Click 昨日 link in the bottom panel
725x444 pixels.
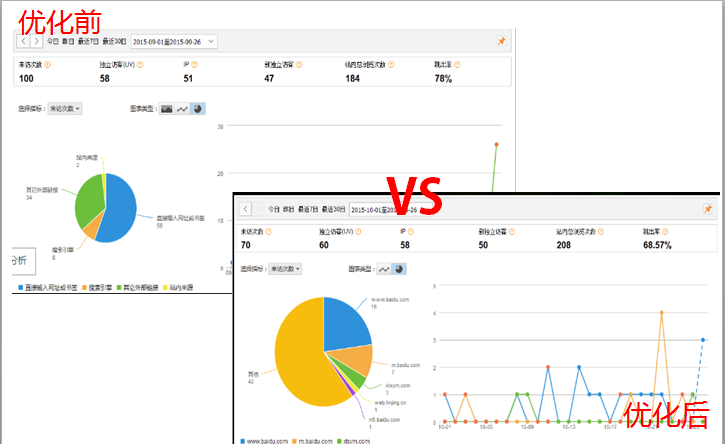click(x=289, y=210)
